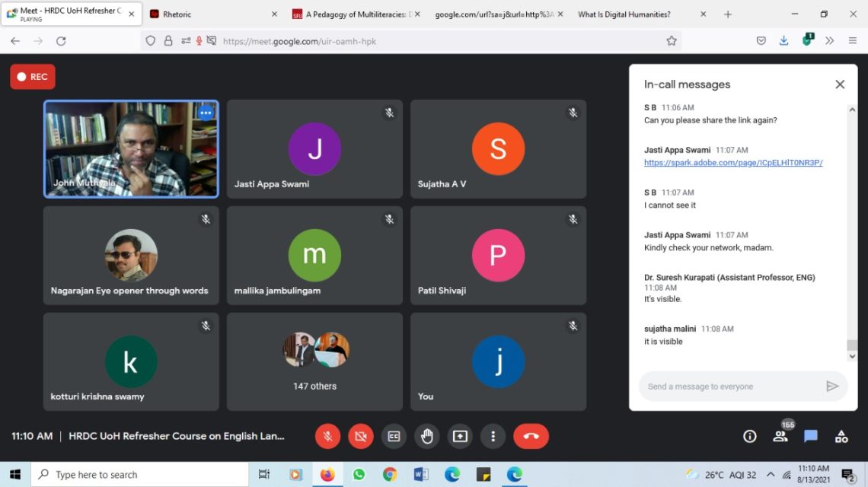Screen dimensions: 868x487
Task: Open the spark.adobe.com link in chat
Action: [733, 163]
